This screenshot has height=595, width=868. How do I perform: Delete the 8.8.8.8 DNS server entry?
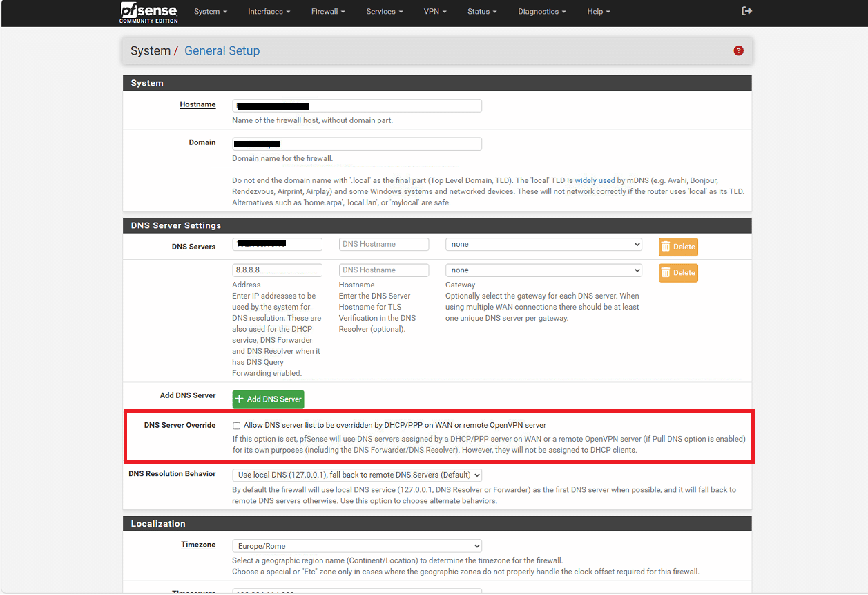(x=677, y=273)
